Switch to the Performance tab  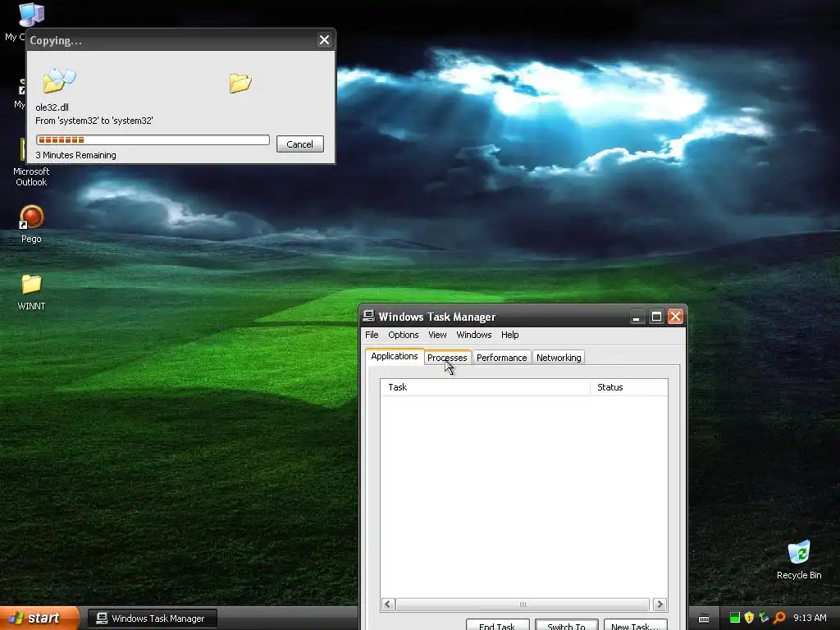coord(501,358)
